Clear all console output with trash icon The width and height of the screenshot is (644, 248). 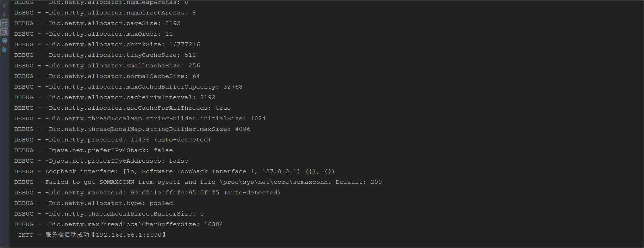(4, 50)
